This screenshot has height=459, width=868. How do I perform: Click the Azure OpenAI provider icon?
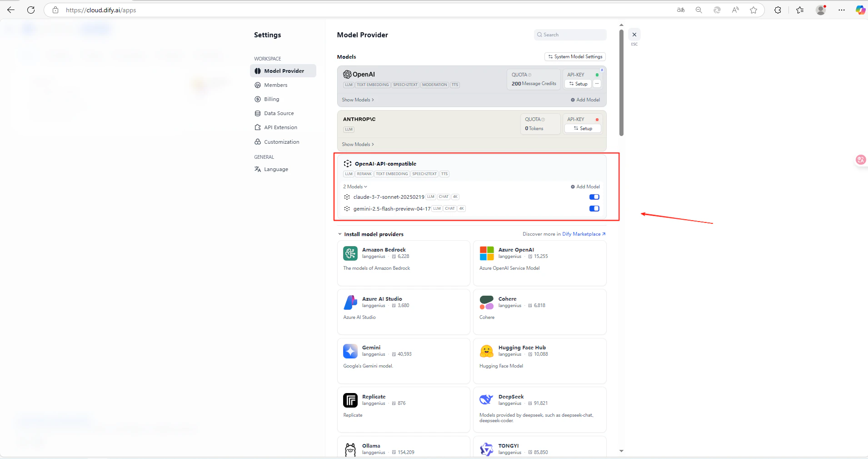487,253
